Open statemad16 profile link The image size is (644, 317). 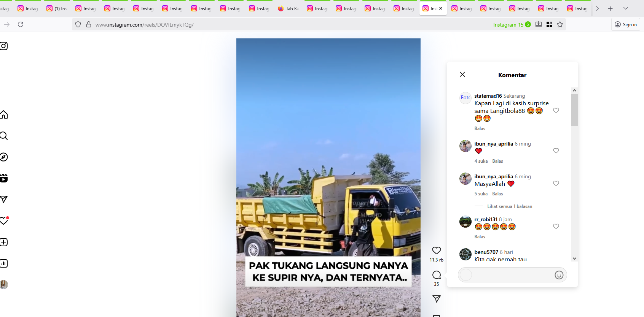pos(488,96)
